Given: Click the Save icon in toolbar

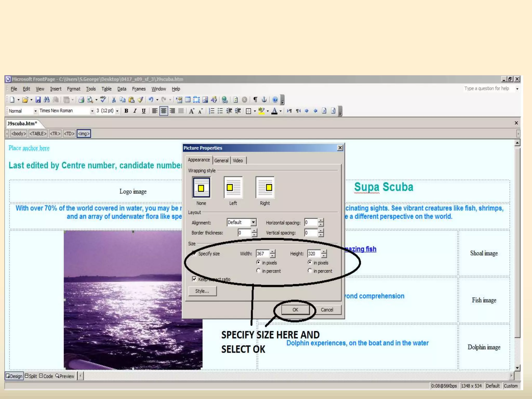Looking at the screenshot, I should pyautogui.click(x=38, y=100).
